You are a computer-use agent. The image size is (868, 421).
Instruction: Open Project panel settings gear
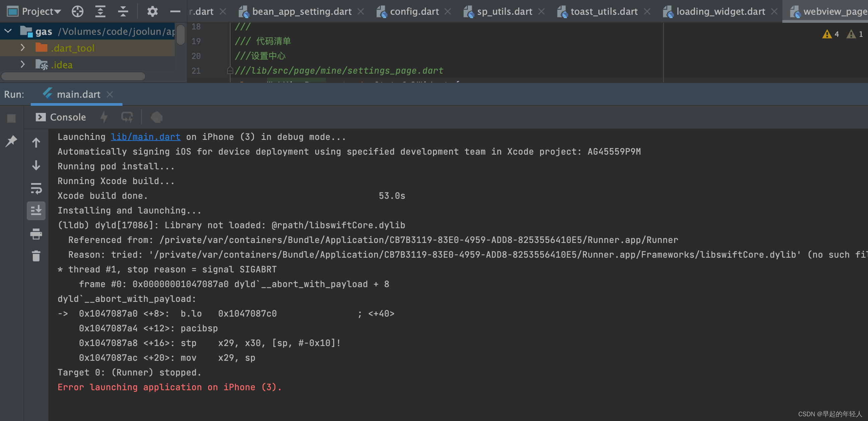152,11
